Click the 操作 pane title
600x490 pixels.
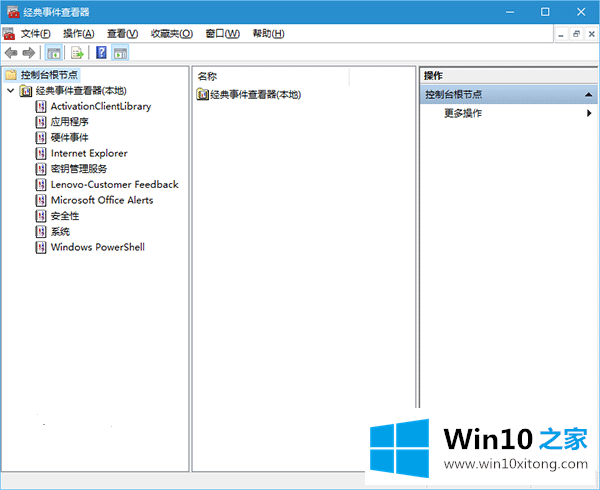[433, 76]
